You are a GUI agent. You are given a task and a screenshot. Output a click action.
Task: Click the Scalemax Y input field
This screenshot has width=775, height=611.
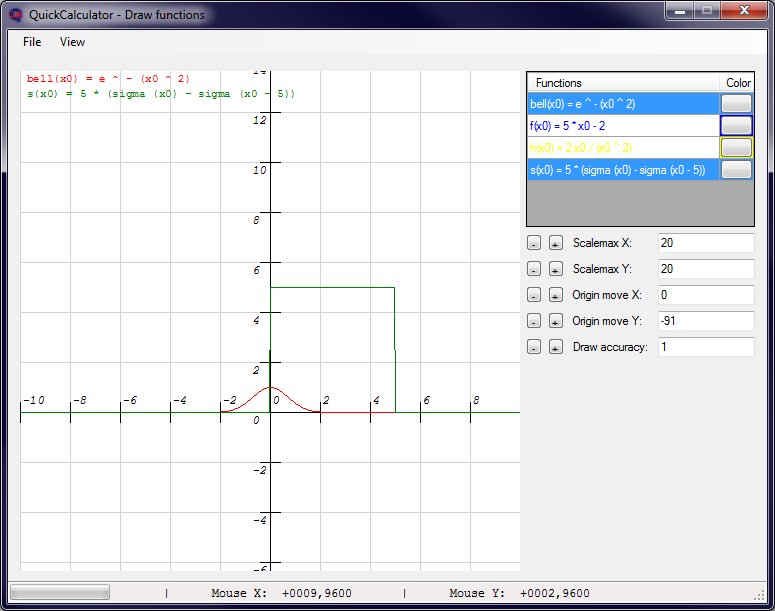pyautogui.click(x=706, y=269)
